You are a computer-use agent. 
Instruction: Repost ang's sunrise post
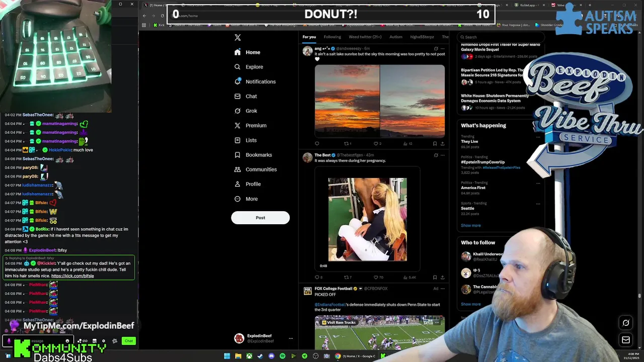point(347,144)
